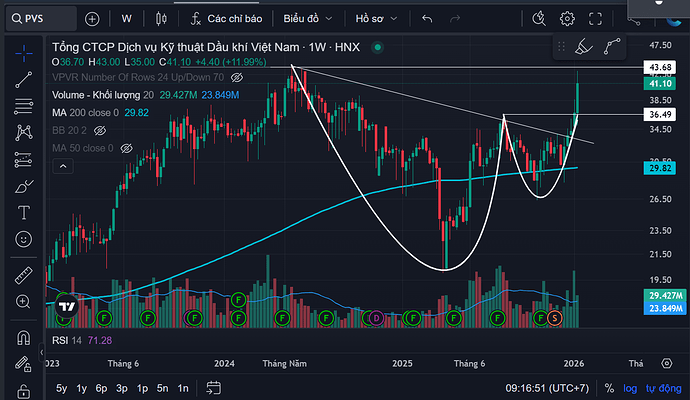Open the emoji icons tool

click(x=24, y=239)
